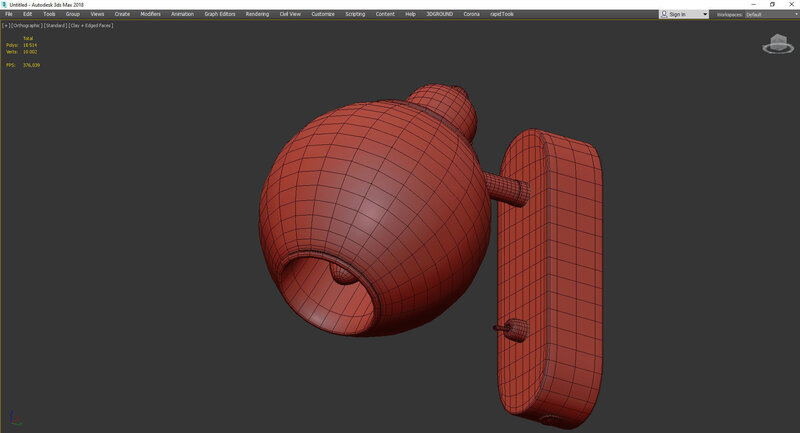Viewport: 800px width, 433px height.
Task: Expand the Sign In dropdown arrow
Action: 705,15
